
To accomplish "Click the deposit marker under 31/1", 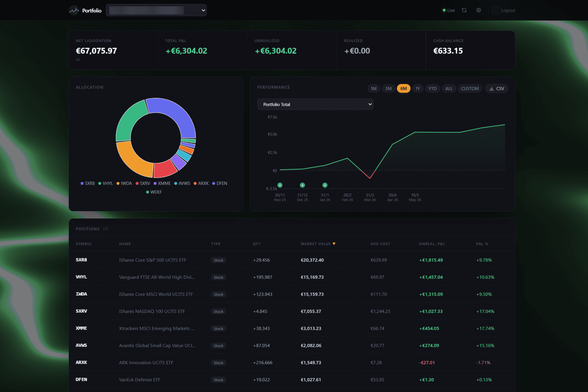I will click(x=325, y=185).
